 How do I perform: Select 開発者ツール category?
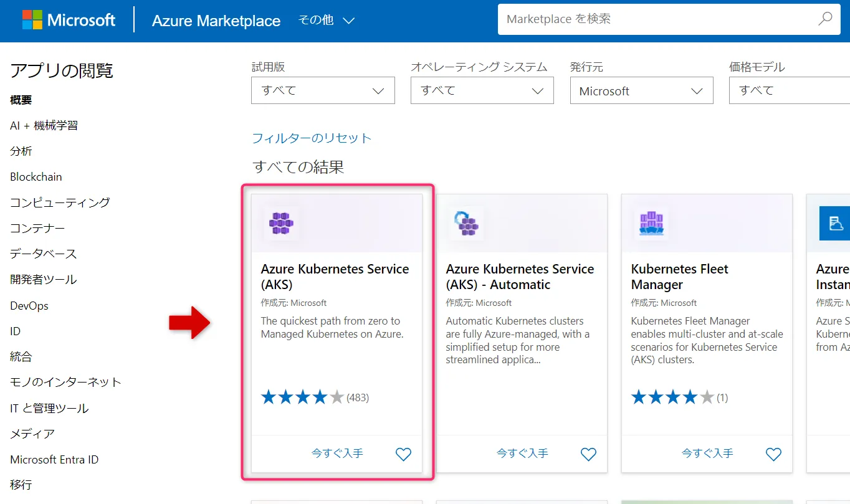click(x=44, y=280)
